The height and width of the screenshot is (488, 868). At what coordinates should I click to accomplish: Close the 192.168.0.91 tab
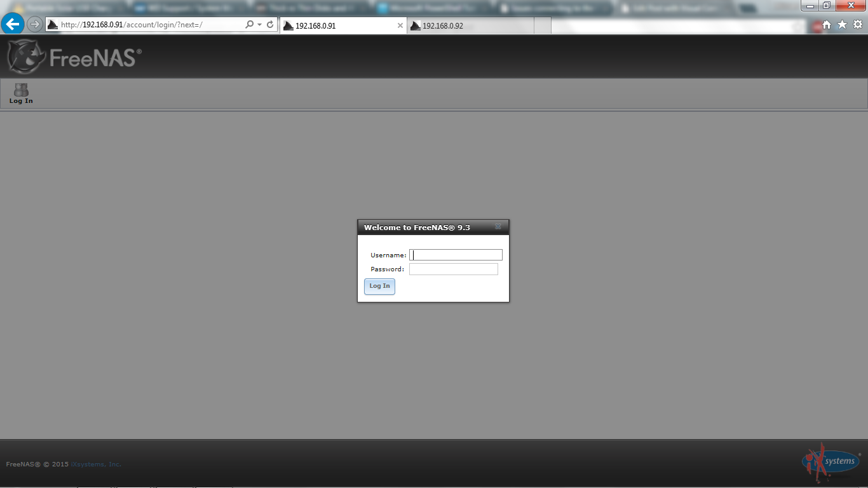point(400,26)
